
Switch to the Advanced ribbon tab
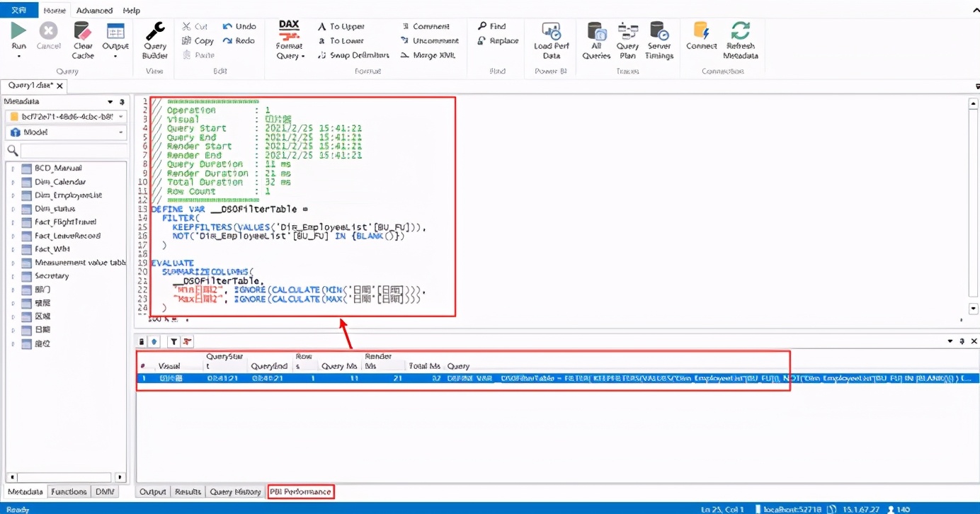(94, 11)
